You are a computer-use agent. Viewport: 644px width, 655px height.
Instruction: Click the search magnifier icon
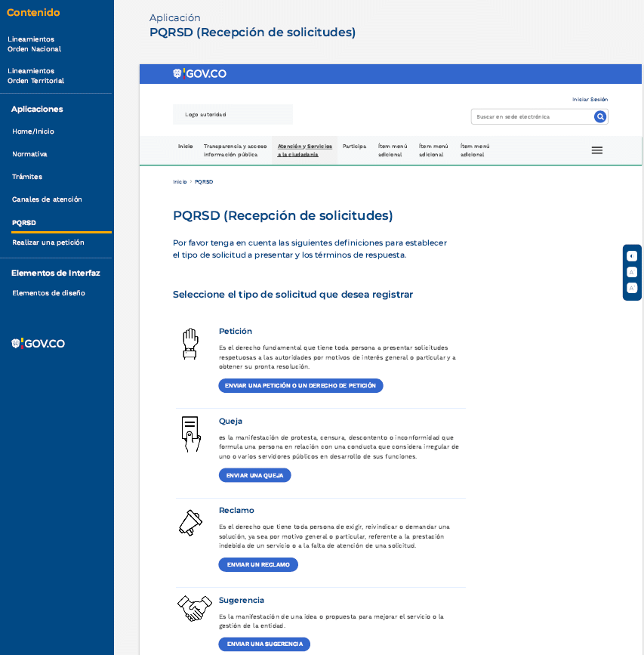(599, 116)
